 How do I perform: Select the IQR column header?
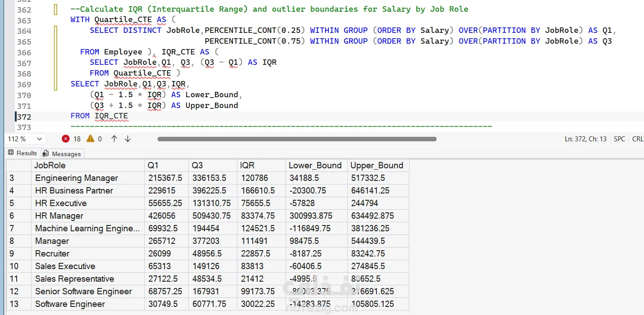[x=261, y=165]
